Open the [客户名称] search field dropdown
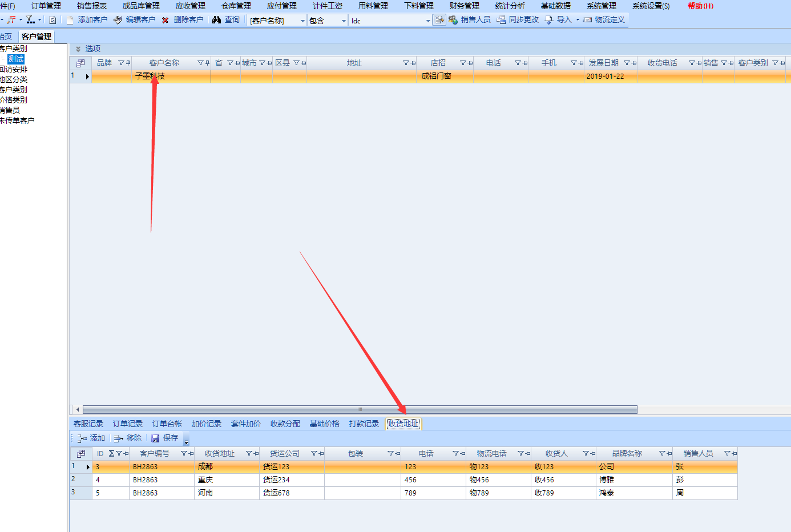Screen dimensions: 791x532 [x=302, y=21]
